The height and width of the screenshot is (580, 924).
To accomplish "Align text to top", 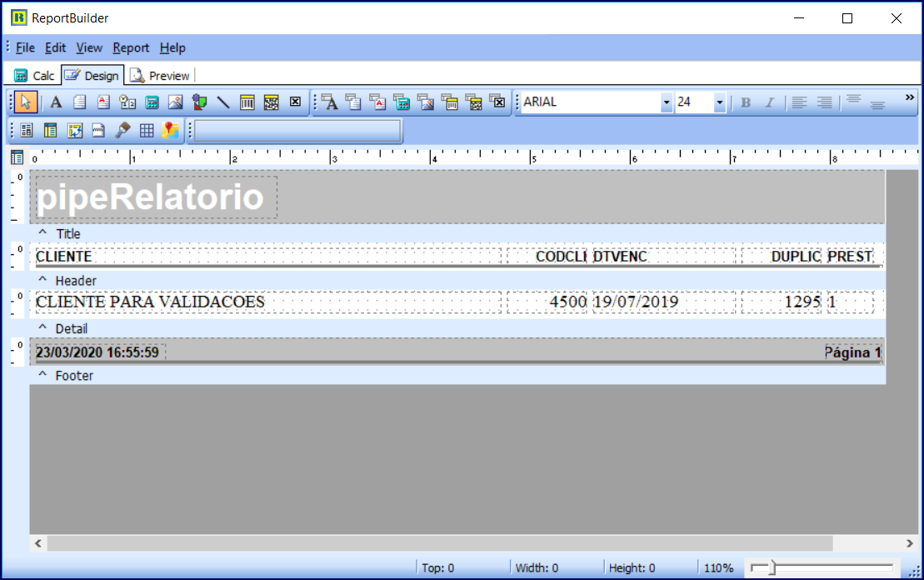I will (x=853, y=100).
